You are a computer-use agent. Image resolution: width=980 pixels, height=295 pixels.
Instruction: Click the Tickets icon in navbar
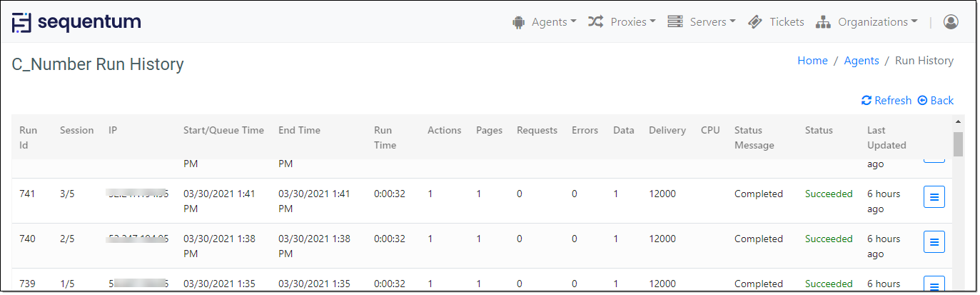coord(755,22)
